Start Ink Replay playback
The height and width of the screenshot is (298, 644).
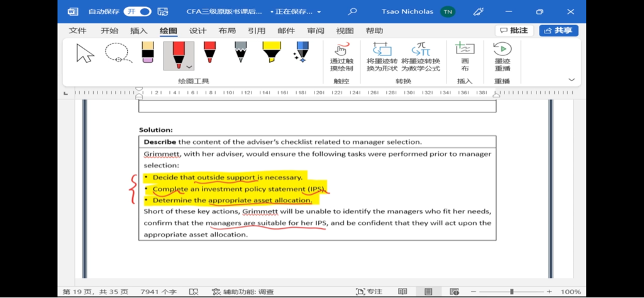tap(502, 57)
